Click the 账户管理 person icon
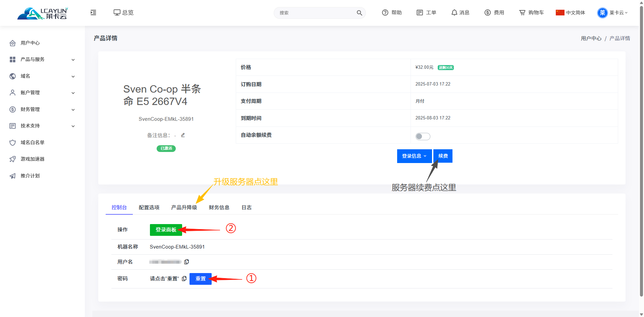This screenshot has height=317, width=644. [13, 93]
